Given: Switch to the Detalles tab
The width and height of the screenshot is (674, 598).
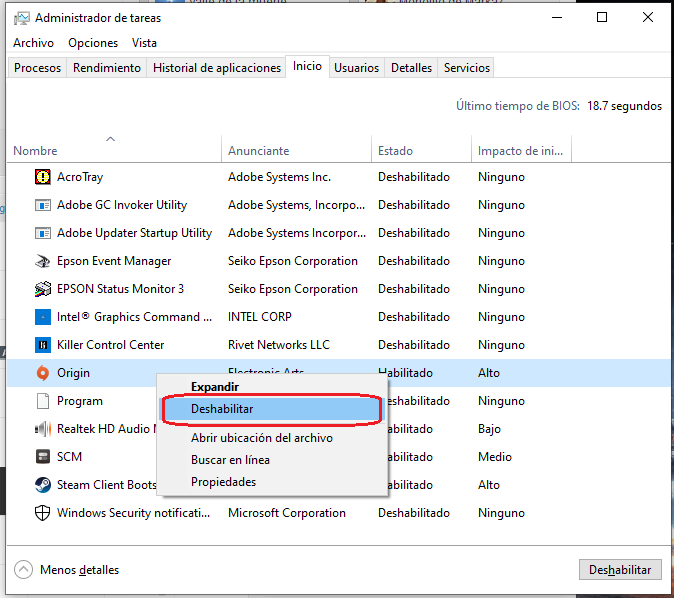Looking at the screenshot, I should 411,68.
